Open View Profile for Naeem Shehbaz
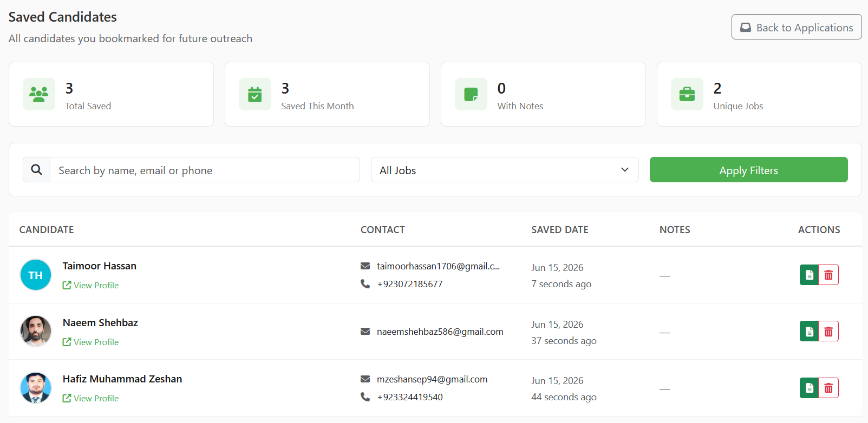The width and height of the screenshot is (868, 423). [x=90, y=342]
